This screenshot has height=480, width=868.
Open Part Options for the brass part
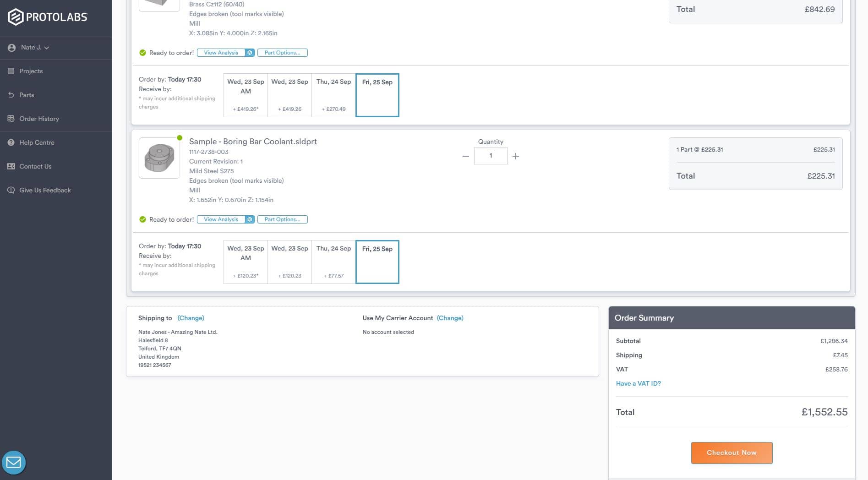282,53
